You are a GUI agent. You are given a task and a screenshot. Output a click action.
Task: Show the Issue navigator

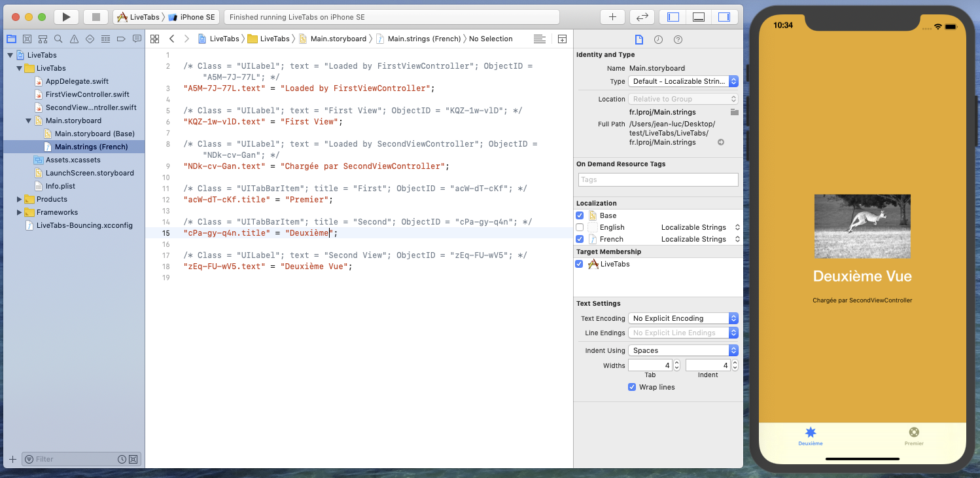tap(74, 39)
